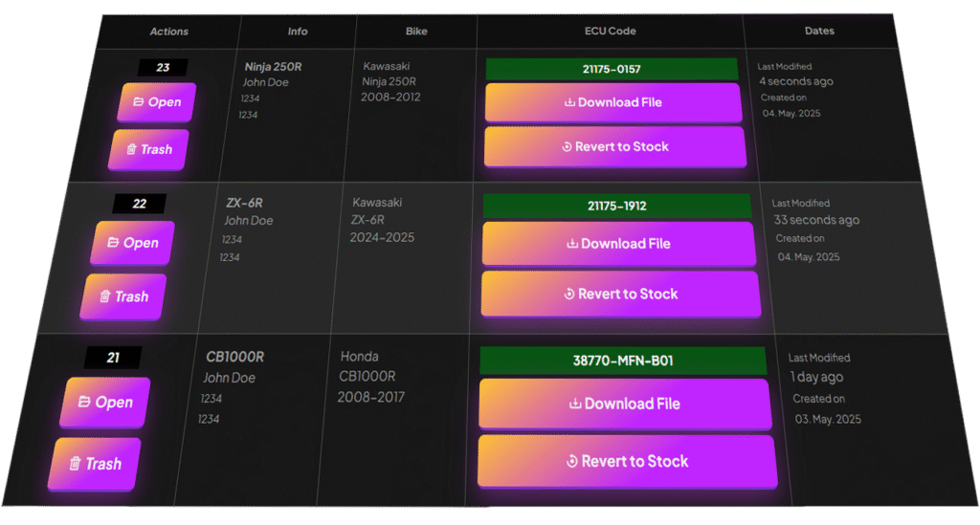The width and height of the screenshot is (980, 525).
Task: Select the Actions column header
Action: (x=169, y=32)
